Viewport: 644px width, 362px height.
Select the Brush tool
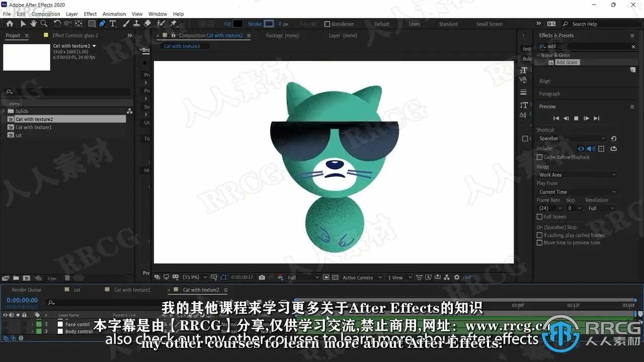click(126, 24)
